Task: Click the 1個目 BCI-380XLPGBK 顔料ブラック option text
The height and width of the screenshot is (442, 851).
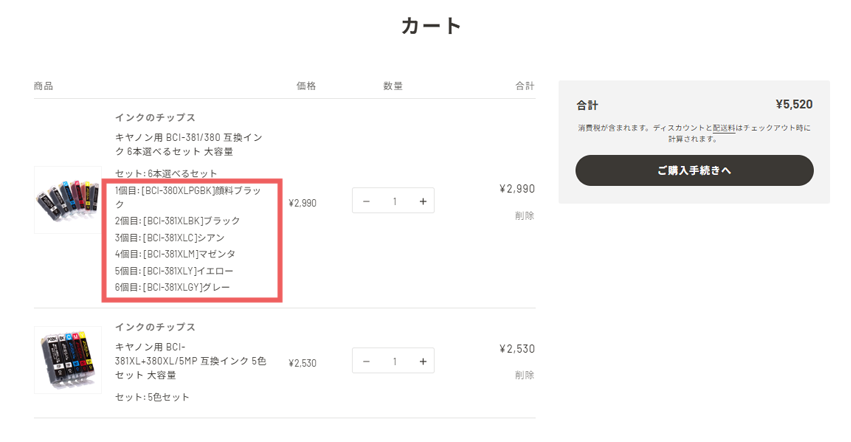Action: 186,196
